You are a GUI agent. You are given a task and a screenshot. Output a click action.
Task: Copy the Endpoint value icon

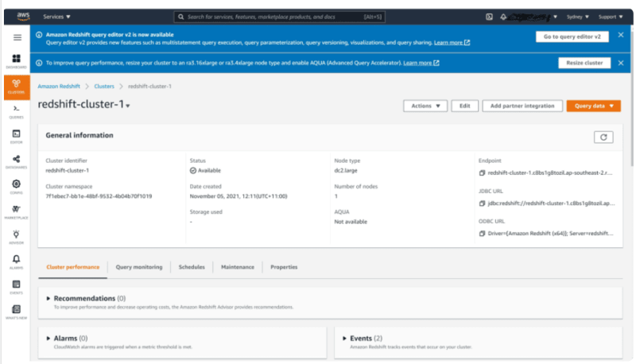pyautogui.click(x=482, y=173)
